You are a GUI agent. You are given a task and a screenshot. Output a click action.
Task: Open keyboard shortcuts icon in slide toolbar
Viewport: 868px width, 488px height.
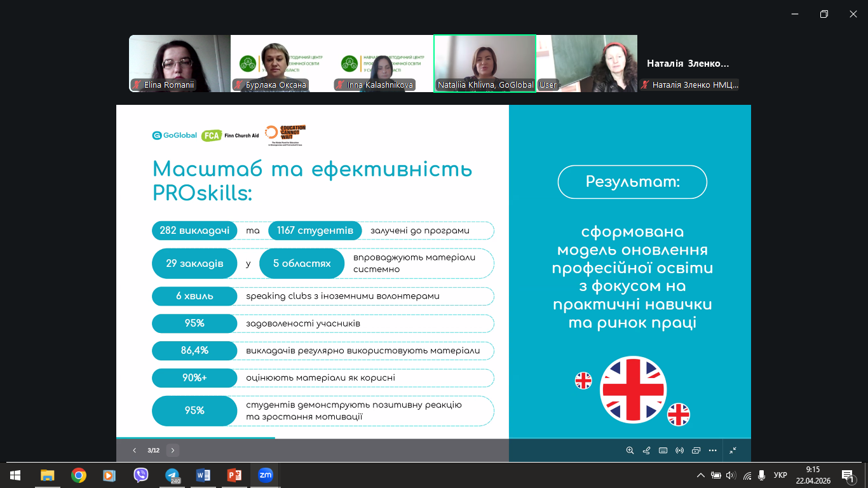[663, 451]
